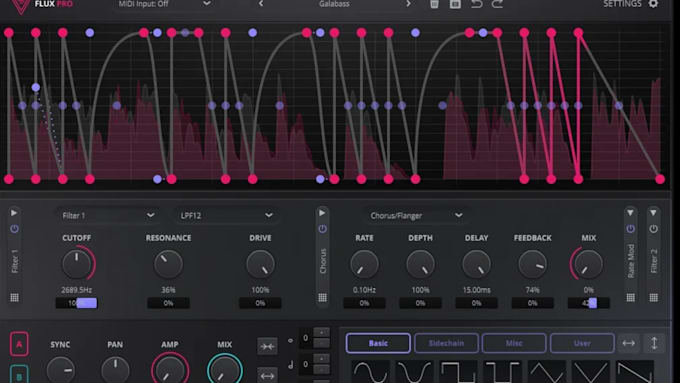Select the square wave shape

(x=458, y=372)
